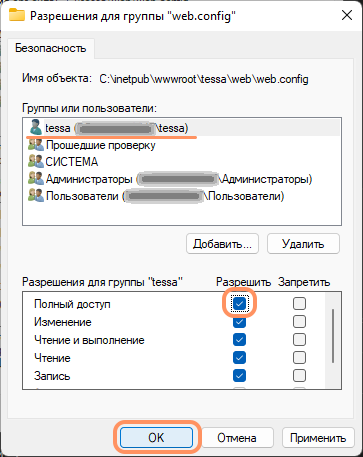This screenshot has height=457, width=363.
Task: Click the Прошедшие проверку group icon
Action: pos(36,145)
